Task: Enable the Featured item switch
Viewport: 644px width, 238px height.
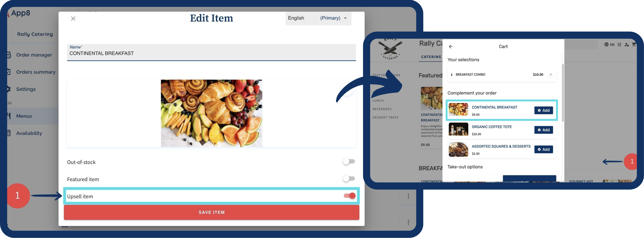Action: [x=349, y=178]
